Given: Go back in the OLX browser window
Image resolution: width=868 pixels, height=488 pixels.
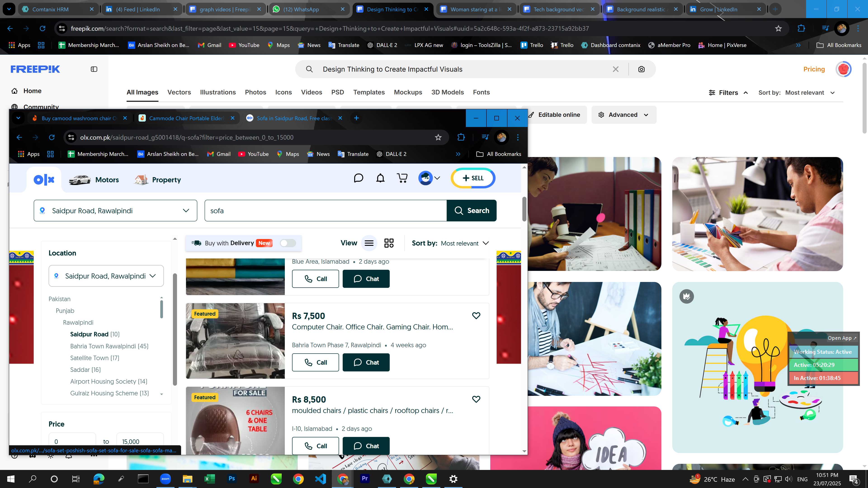Looking at the screenshot, I should click(19, 137).
